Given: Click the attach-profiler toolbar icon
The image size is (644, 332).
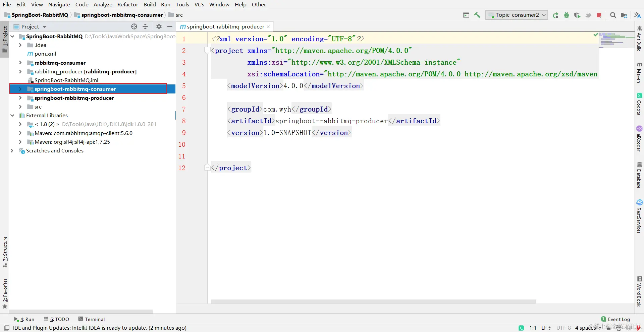Looking at the screenshot, I should (588, 15).
